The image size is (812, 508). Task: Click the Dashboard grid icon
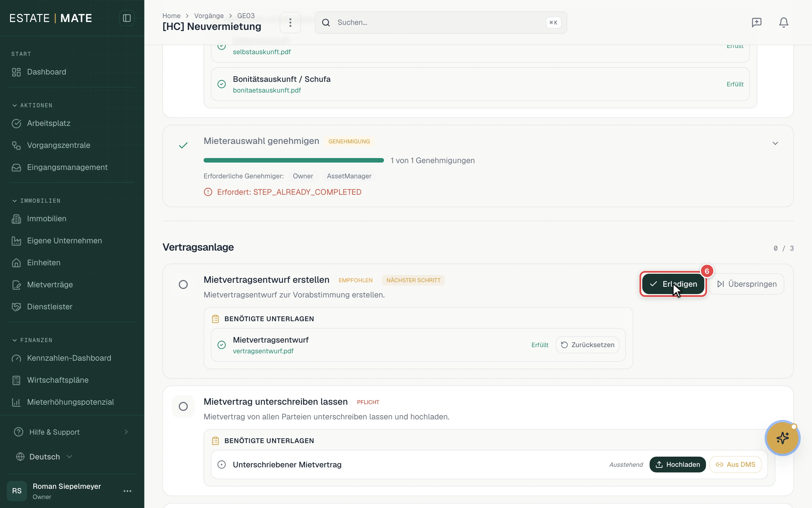coord(16,72)
